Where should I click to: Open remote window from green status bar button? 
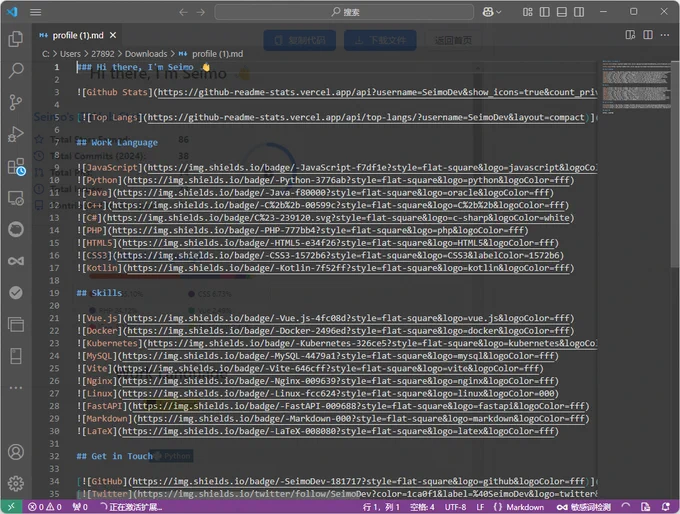click(x=11, y=507)
